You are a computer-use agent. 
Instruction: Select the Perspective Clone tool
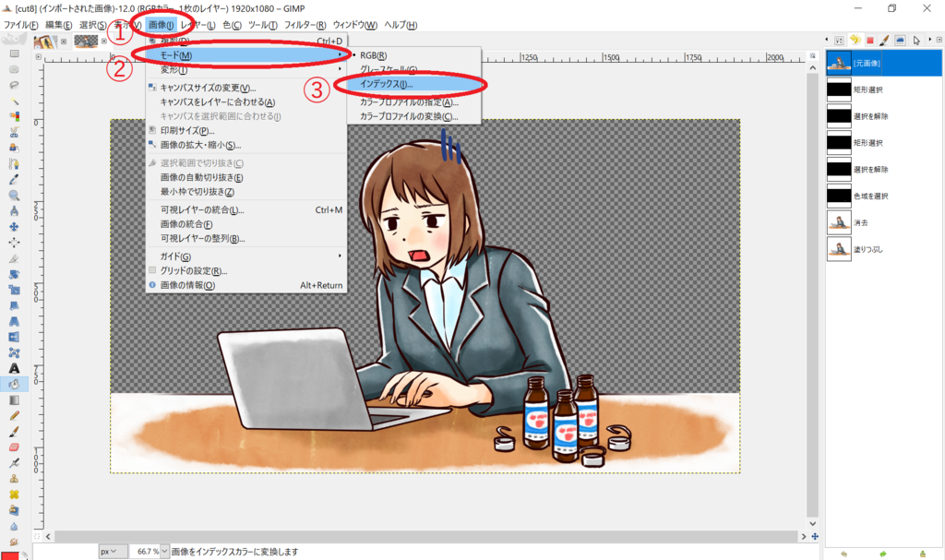[x=14, y=510]
